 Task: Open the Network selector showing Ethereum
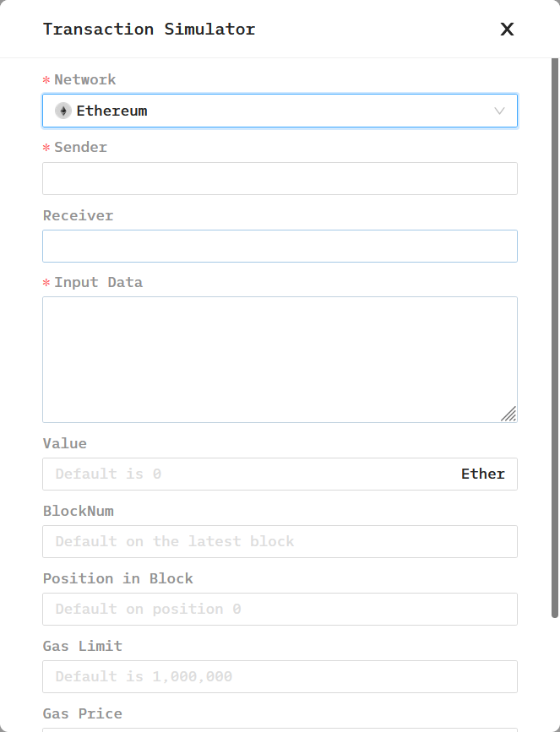[279, 111]
